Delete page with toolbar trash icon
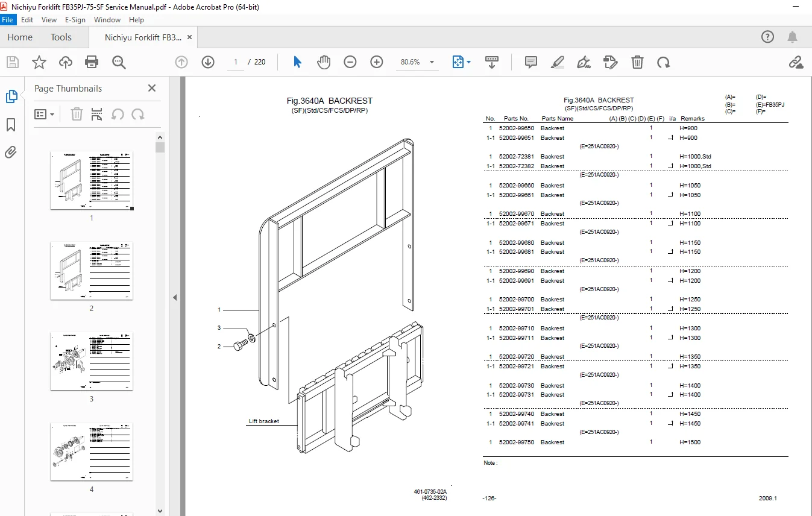 coord(637,62)
